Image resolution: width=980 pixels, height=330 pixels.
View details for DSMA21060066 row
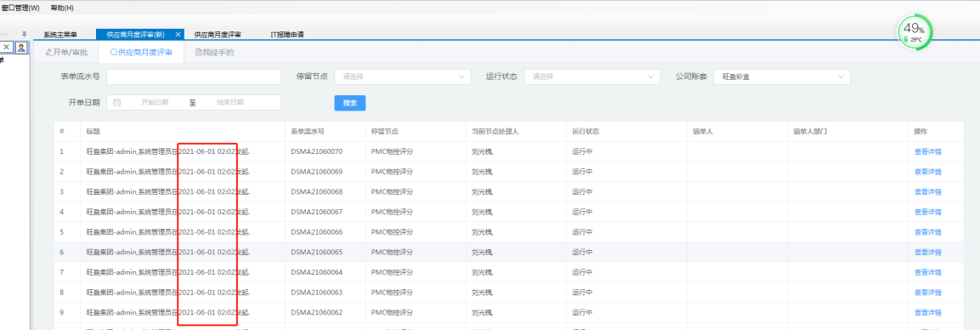point(927,232)
